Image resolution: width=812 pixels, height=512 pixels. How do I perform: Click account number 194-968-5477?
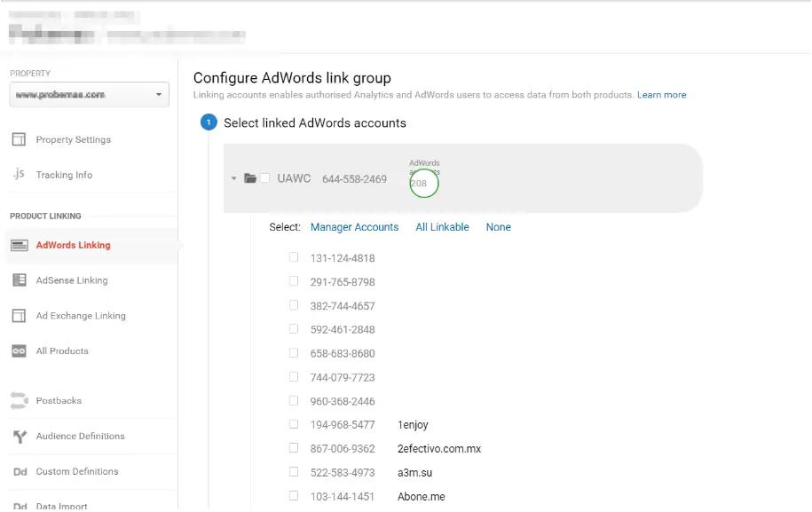tap(343, 425)
